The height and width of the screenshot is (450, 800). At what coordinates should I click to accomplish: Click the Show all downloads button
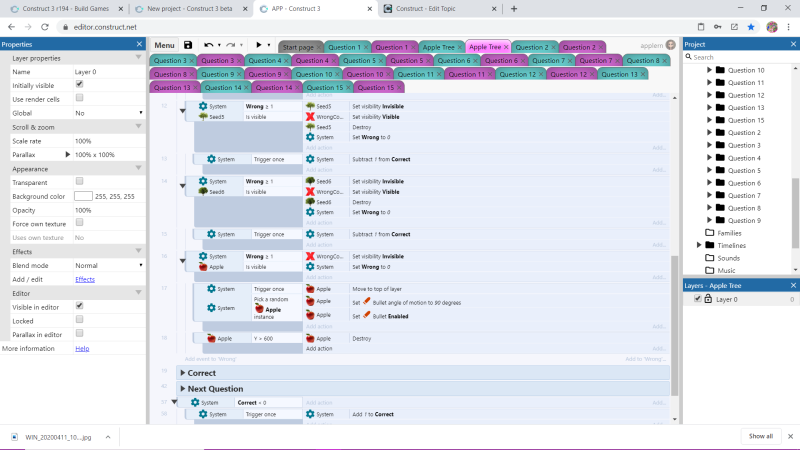(x=761, y=436)
